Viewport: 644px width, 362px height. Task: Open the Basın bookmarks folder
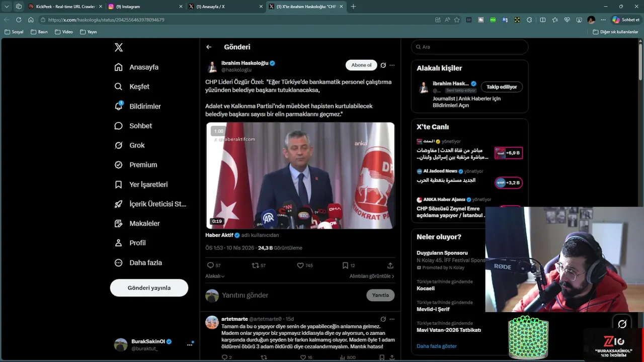click(39, 32)
